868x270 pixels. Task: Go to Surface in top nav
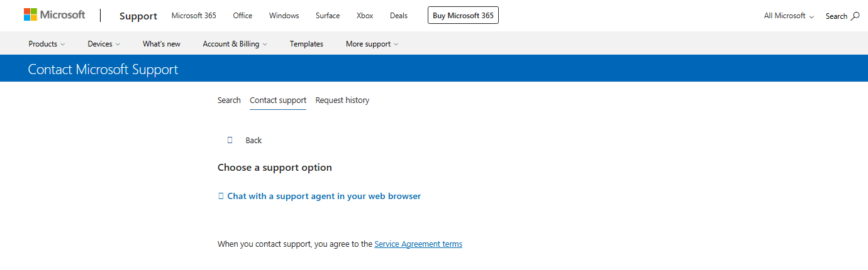[x=328, y=16]
